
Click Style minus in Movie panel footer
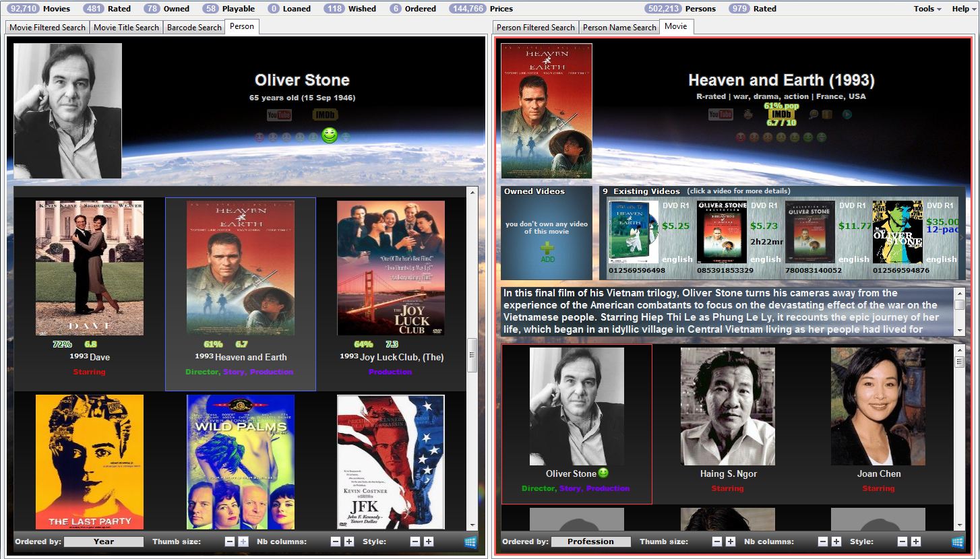[902, 541]
